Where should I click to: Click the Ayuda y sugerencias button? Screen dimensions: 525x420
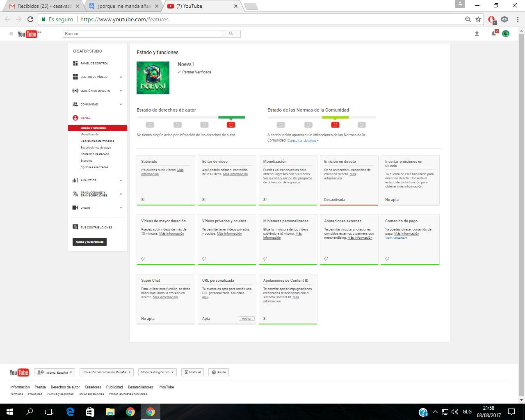click(x=89, y=242)
